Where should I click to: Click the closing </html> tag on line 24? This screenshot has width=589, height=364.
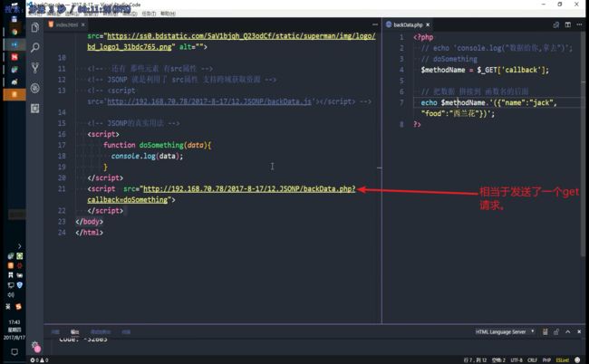pyautogui.click(x=89, y=233)
